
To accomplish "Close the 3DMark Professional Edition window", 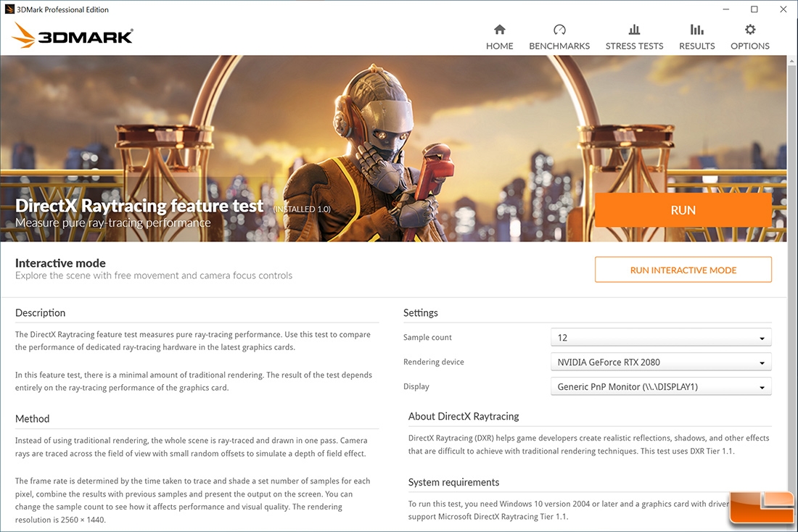I will tap(783, 9).
